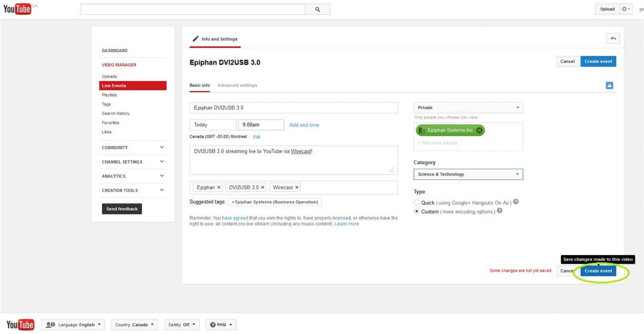Remove the Wirecast tag with its x

pyautogui.click(x=297, y=187)
